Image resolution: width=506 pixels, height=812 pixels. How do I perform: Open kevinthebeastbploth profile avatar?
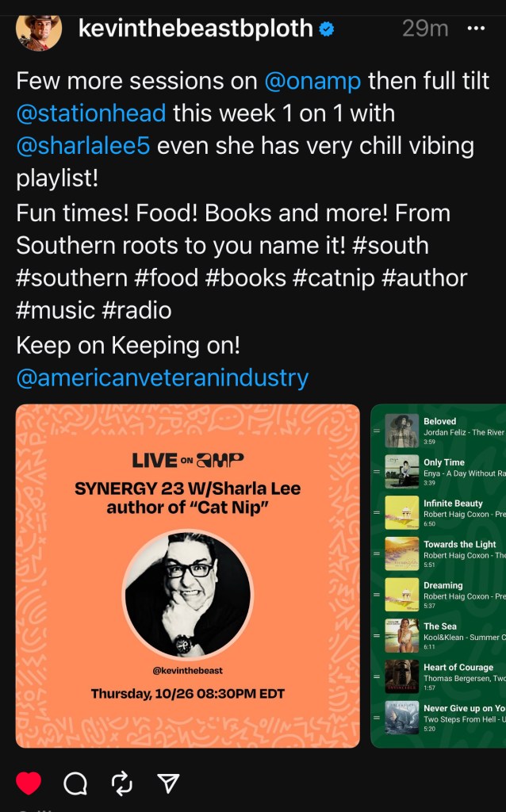(x=39, y=32)
